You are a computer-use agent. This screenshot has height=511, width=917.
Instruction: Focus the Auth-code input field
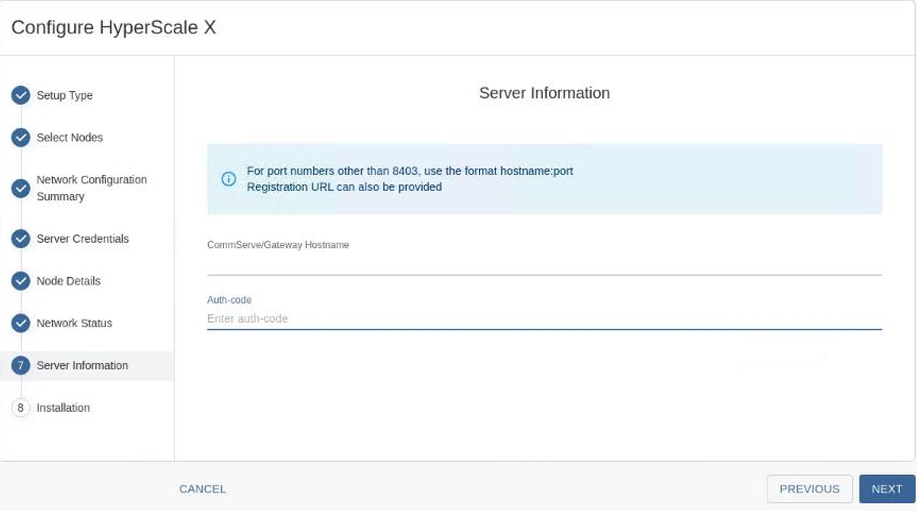544,319
